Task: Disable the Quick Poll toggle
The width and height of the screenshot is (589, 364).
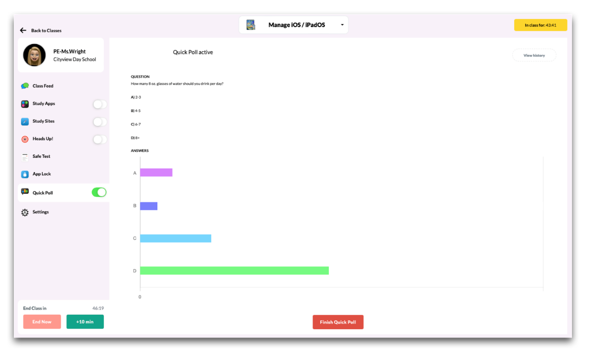Action: point(99,192)
